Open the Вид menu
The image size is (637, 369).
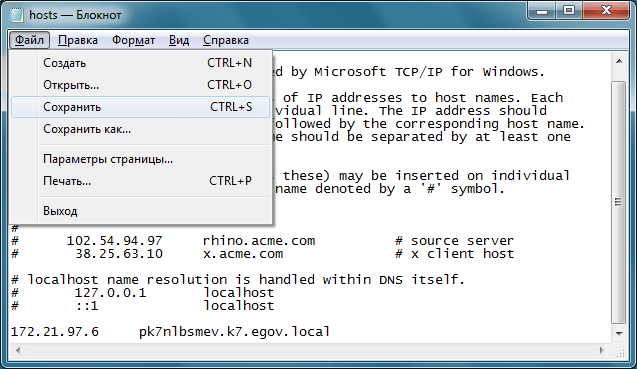pos(179,40)
